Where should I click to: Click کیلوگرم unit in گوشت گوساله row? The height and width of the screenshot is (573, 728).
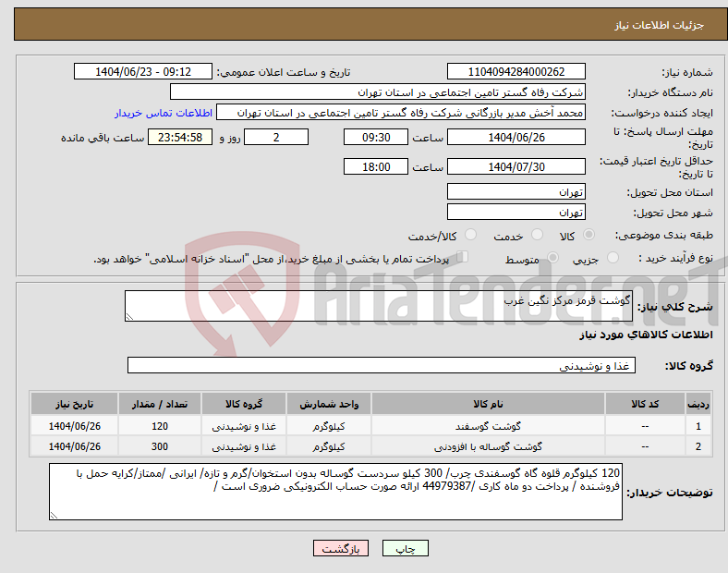point(329,446)
